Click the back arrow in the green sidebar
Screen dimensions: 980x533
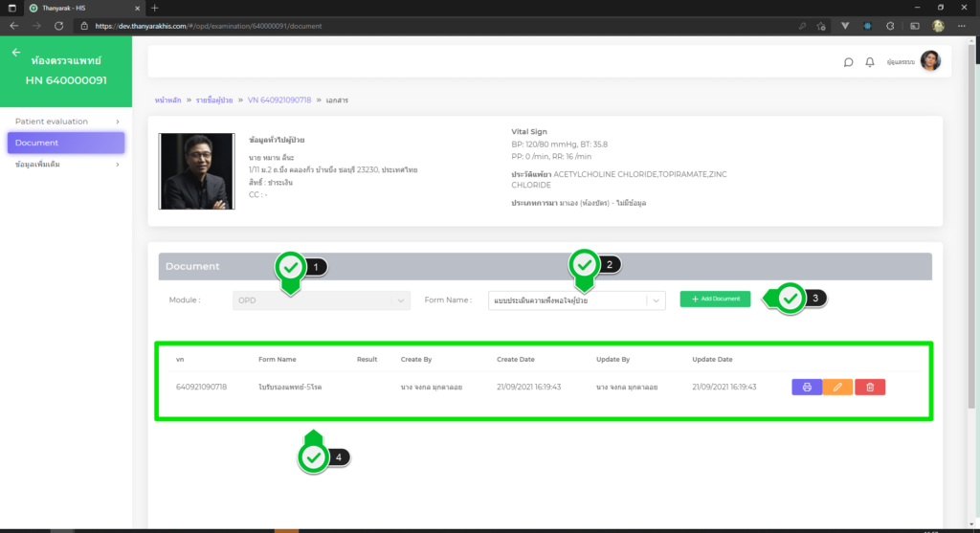(15, 53)
